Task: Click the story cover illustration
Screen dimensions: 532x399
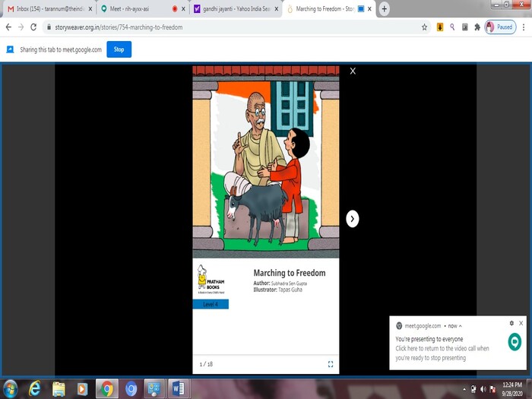Action: click(x=266, y=162)
